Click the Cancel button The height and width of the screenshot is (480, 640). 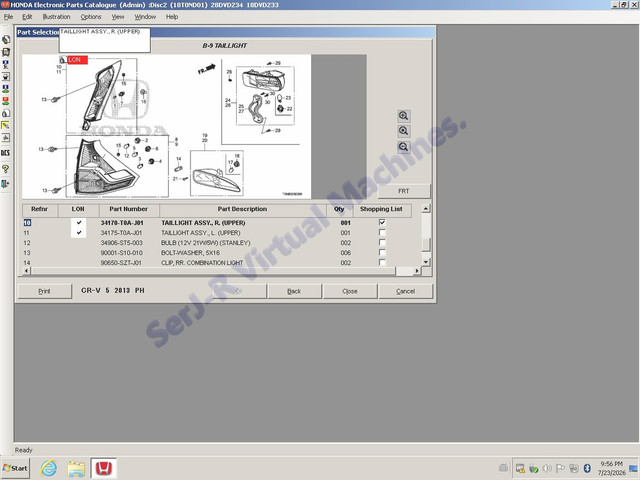[x=405, y=291]
